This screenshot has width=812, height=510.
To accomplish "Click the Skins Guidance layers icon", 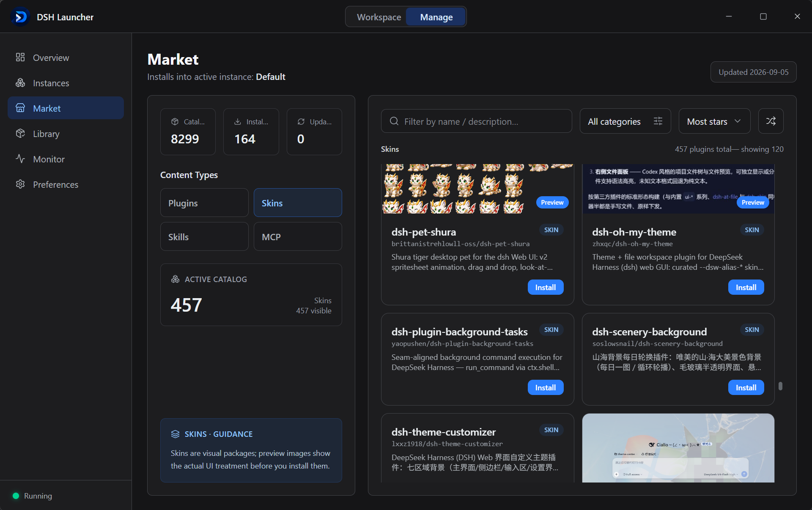I will 175,434.
